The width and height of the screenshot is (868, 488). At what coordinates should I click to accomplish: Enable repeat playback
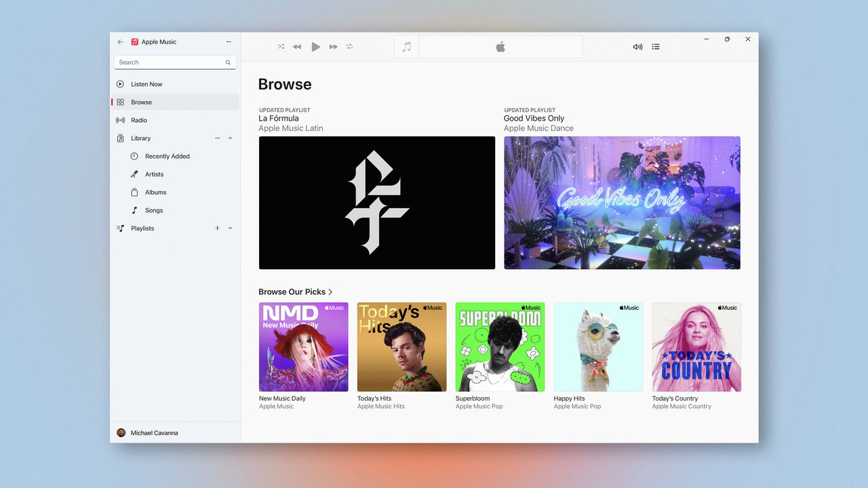coord(350,47)
